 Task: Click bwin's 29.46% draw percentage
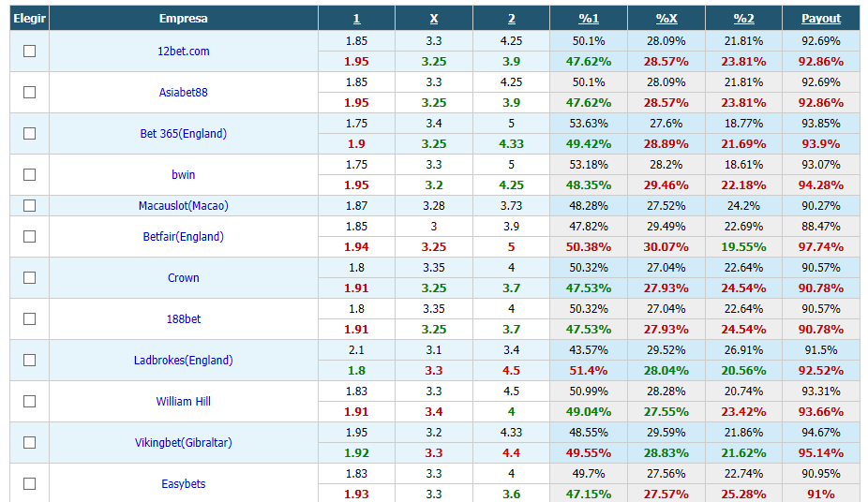666,185
